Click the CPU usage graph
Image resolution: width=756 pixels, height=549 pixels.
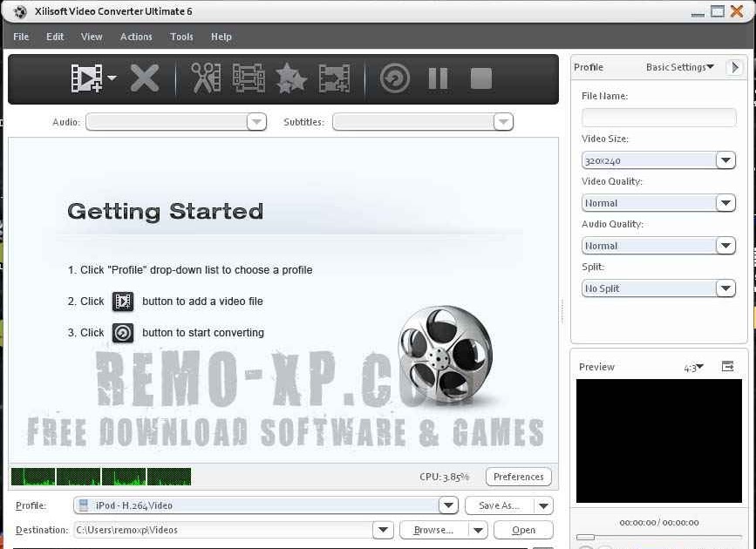tap(101, 477)
